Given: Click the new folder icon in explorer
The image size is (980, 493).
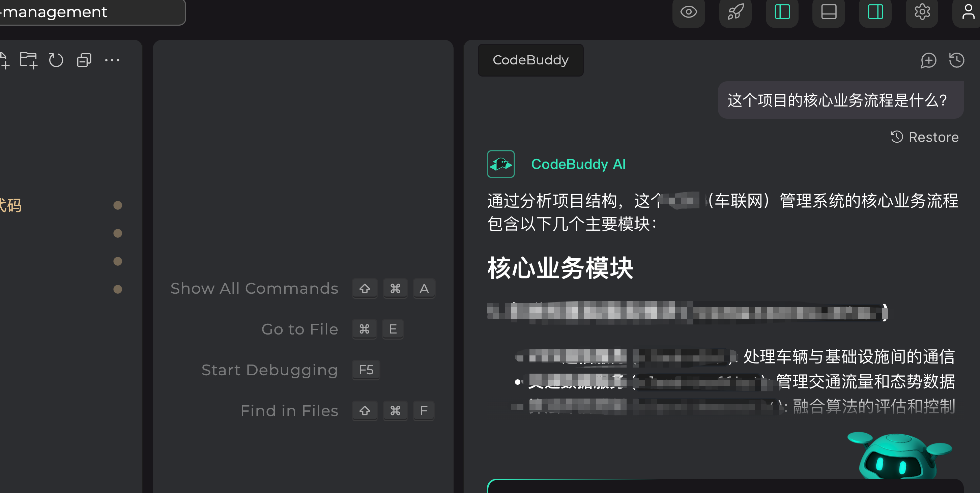Looking at the screenshot, I should (29, 60).
